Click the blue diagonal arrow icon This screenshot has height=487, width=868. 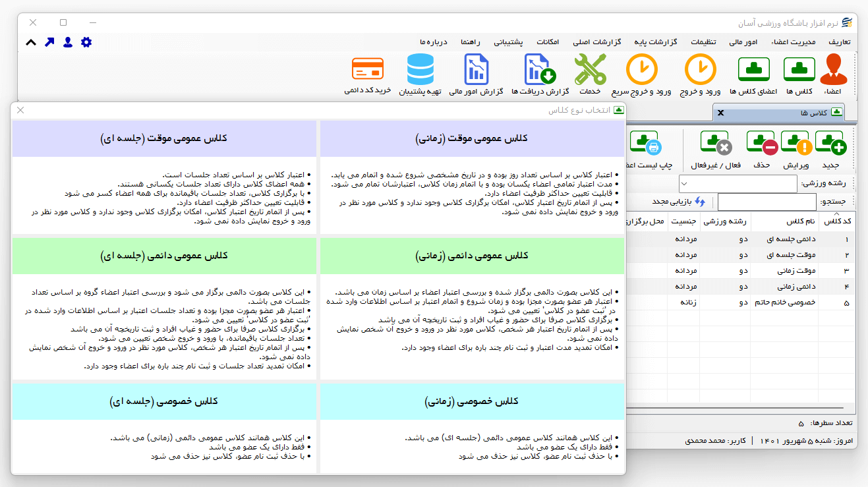click(x=49, y=42)
